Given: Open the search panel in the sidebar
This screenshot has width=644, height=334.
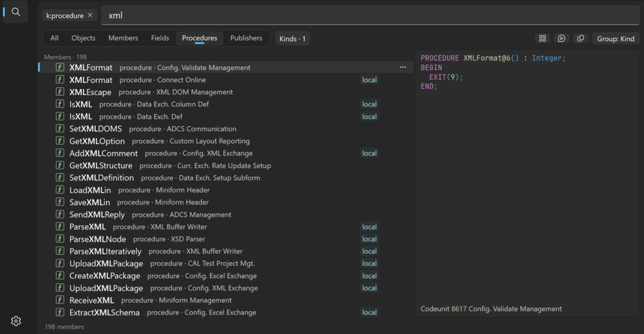Looking at the screenshot, I should coord(15,12).
